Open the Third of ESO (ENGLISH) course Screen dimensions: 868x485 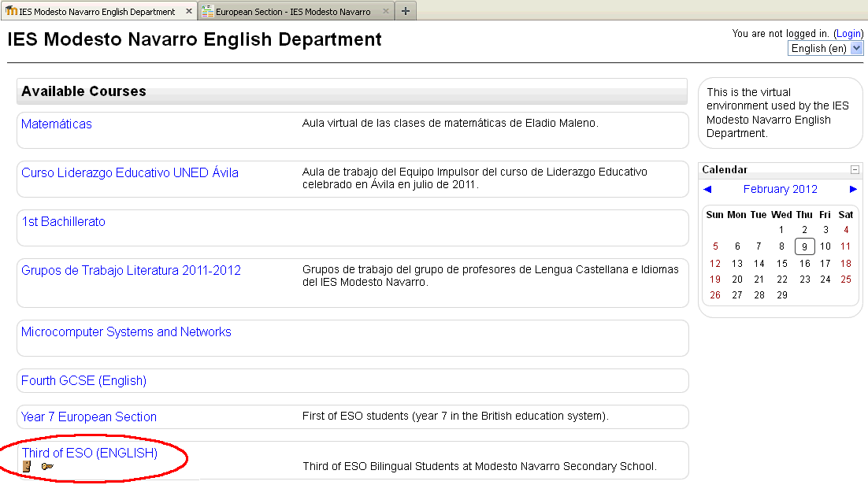pyautogui.click(x=90, y=453)
